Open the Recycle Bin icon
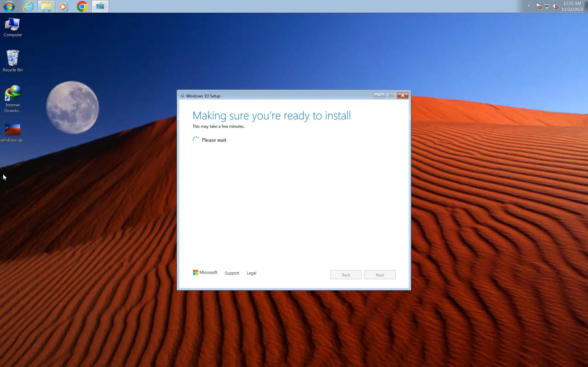Viewport: 588px width, 367px height. pos(13,61)
